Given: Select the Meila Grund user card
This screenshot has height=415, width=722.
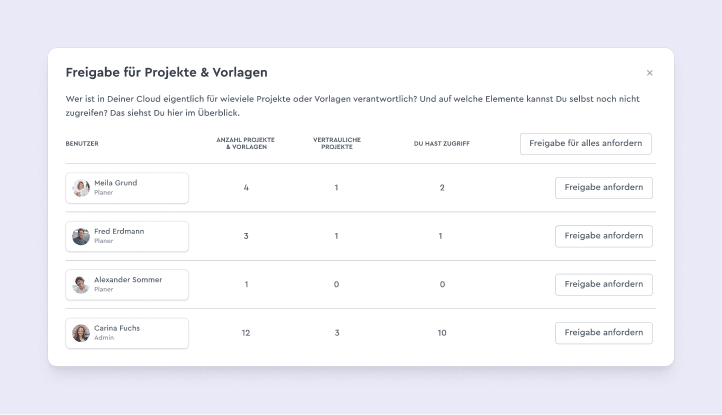Looking at the screenshot, I should pyautogui.click(x=127, y=188).
